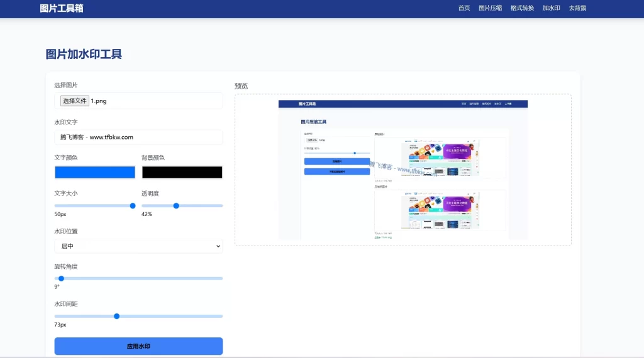
Task: Select 加水印 in the top navigation
Action: tap(551, 8)
